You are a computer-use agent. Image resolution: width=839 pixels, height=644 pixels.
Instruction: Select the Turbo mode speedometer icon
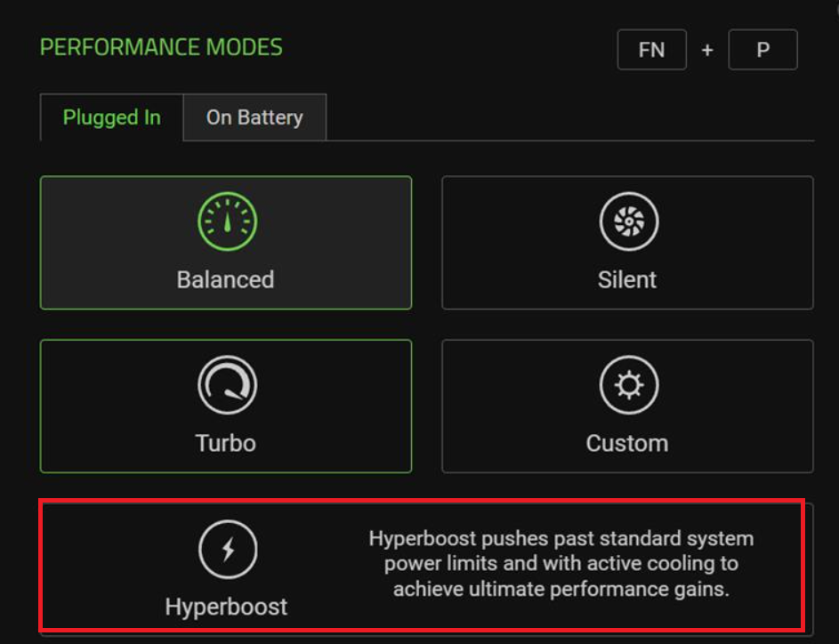[226, 384]
